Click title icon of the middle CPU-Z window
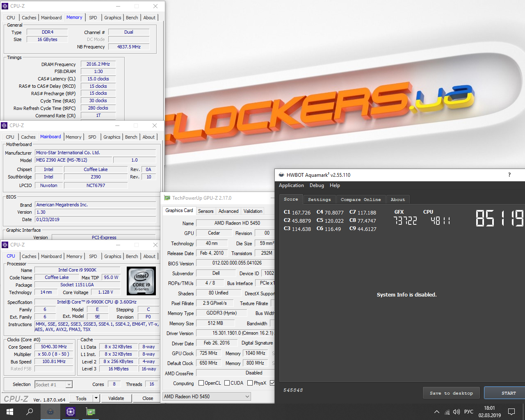This screenshot has width=525, height=420. click(4, 126)
